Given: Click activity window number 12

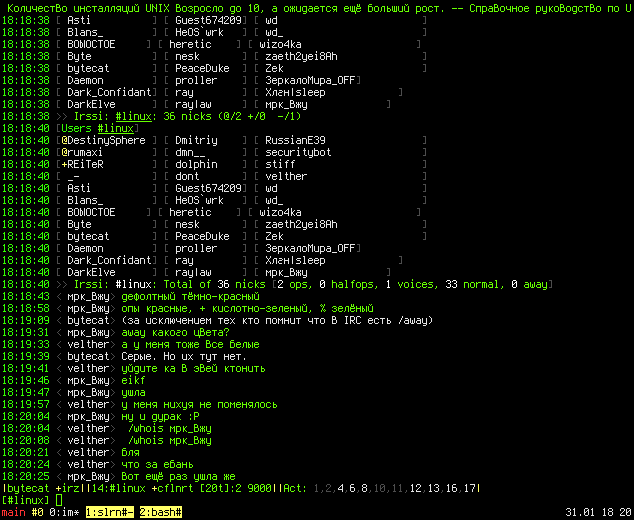Looking at the screenshot, I should (x=415, y=488).
